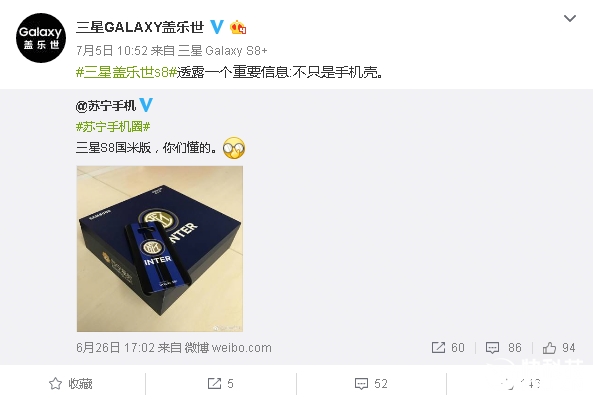Open the 三星GALAXY盖乐世 account name
The image size is (593, 401).
140,27
